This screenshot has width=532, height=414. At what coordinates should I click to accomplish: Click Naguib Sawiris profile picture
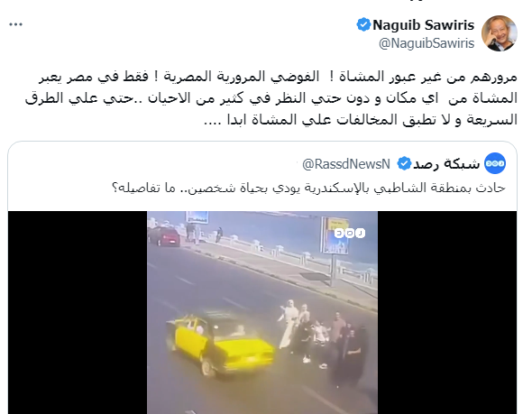click(500, 33)
